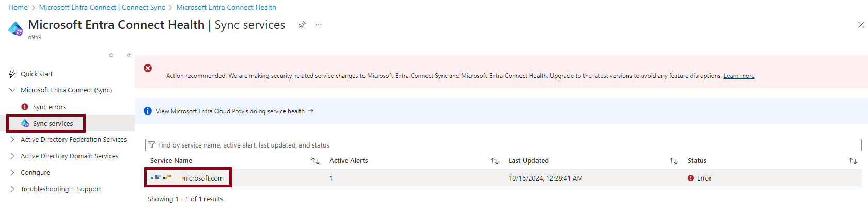
Task: Expand the Configure section
Action: pos(12,172)
